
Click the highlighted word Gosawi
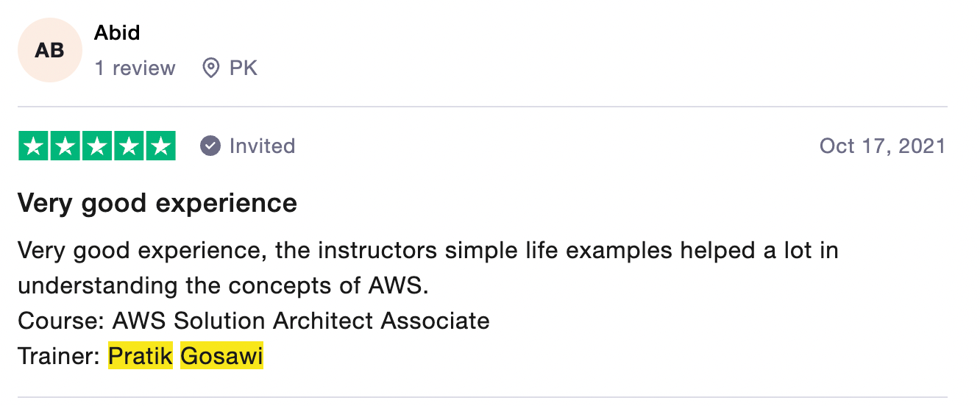pyautogui.click(x=221, y=357)
